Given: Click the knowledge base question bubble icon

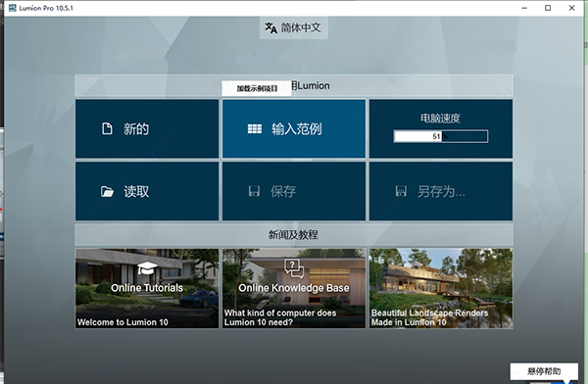Looking at the screenshot, I should coord(294,268).
